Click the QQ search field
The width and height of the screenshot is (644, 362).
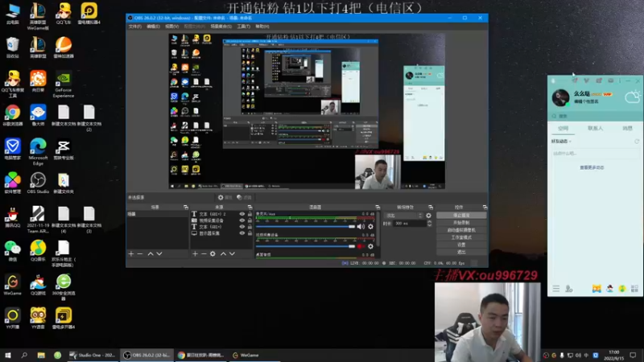[x=595, y=116]
